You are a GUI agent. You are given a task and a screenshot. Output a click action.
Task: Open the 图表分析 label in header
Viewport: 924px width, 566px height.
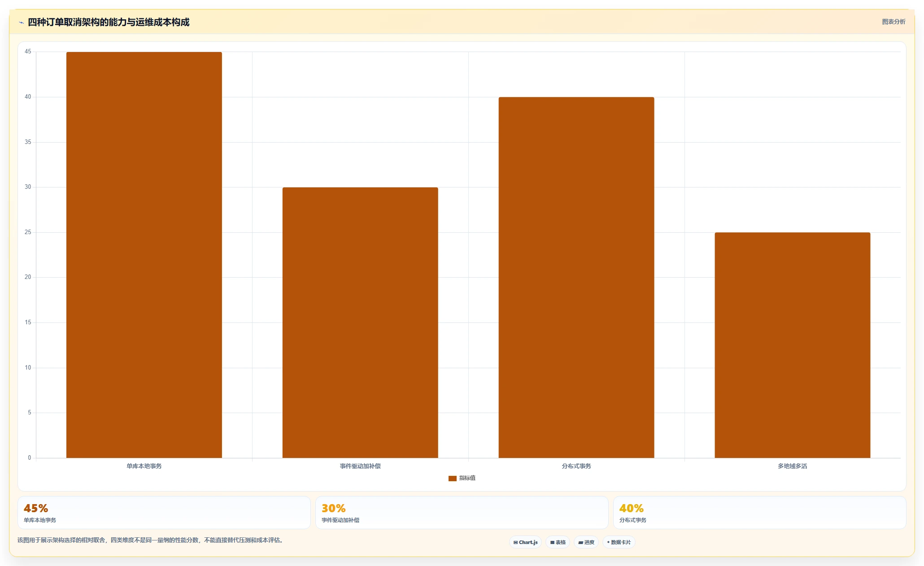tap(893, 22)
